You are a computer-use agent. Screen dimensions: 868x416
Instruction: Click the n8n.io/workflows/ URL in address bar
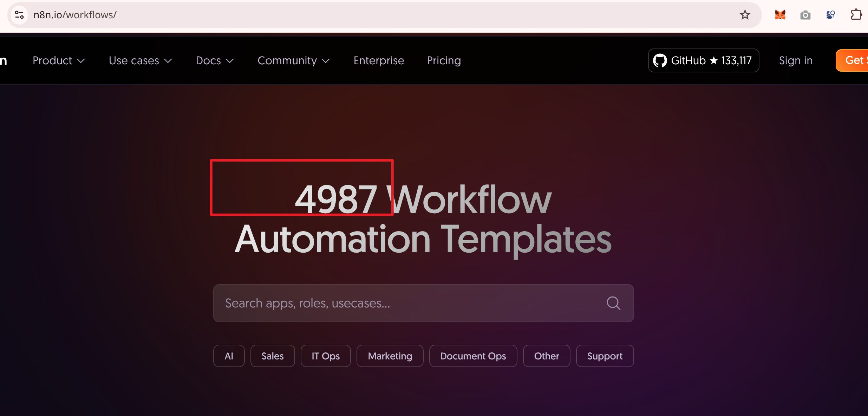tap(75, 15)
